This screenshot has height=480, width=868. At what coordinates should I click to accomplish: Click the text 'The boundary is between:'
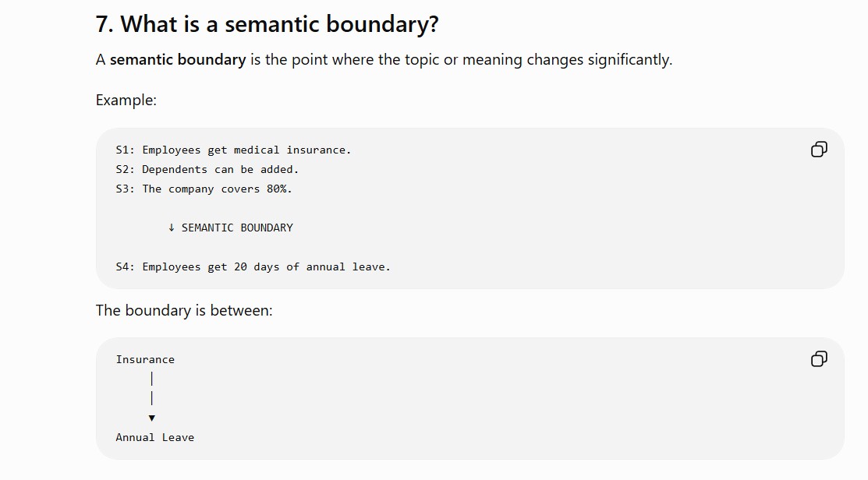click(x=184, y=310)
